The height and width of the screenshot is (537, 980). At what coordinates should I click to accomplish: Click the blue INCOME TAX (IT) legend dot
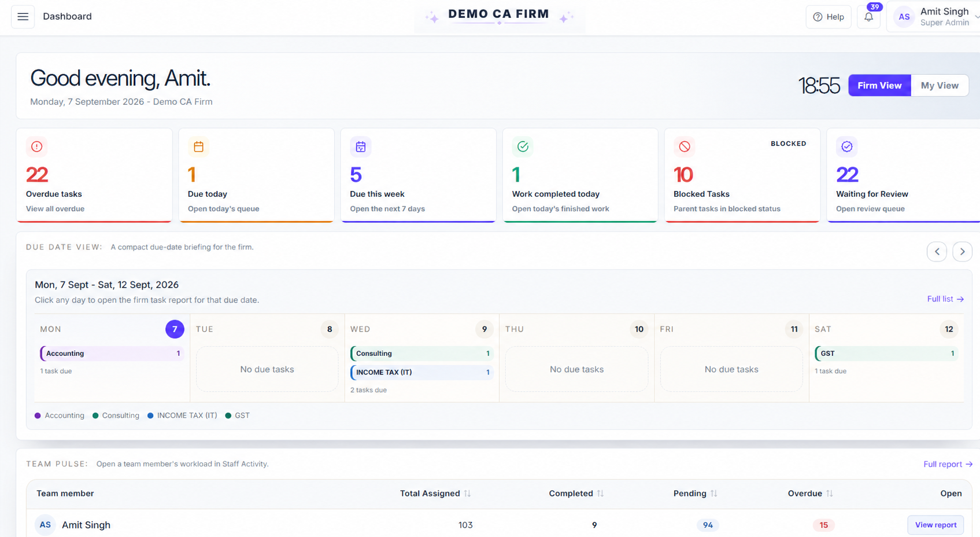(x=150, y=415)
